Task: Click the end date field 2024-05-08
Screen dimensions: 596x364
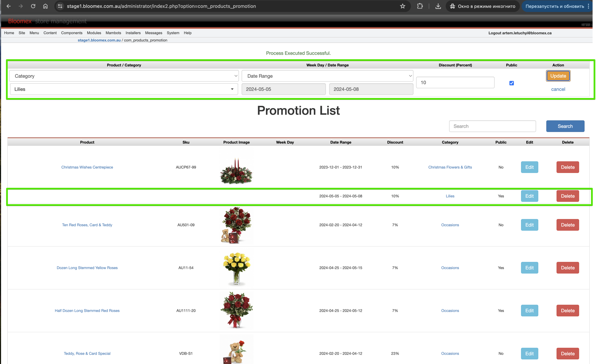Action: pos(371,89)
